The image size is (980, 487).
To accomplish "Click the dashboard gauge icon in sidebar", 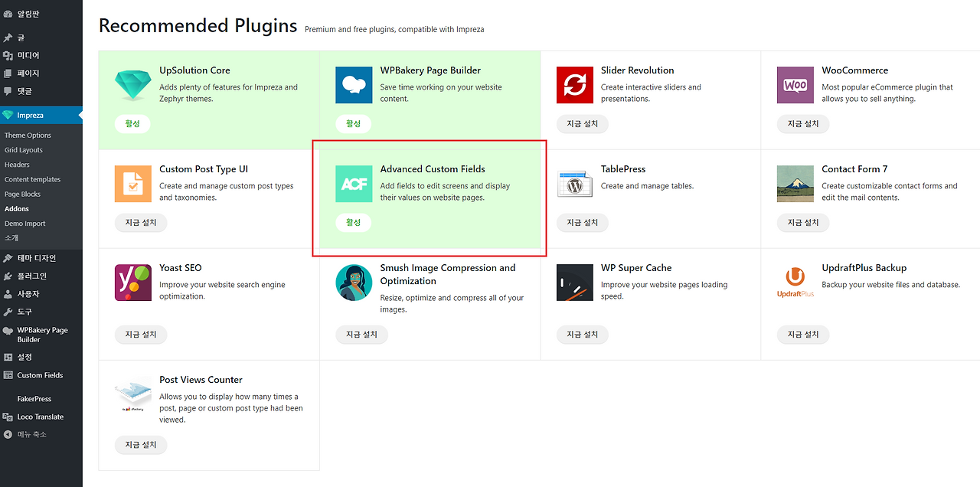I will [x=8, y=14].
